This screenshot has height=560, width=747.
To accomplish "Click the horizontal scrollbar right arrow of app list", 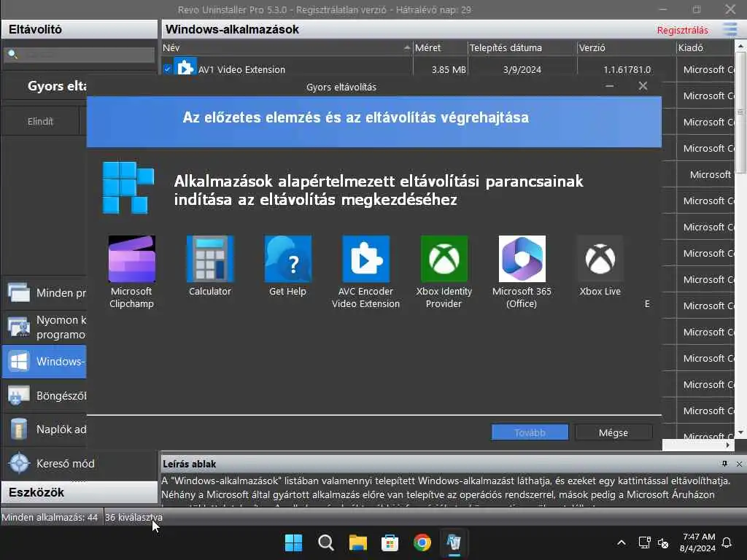I will click(728, 446).
